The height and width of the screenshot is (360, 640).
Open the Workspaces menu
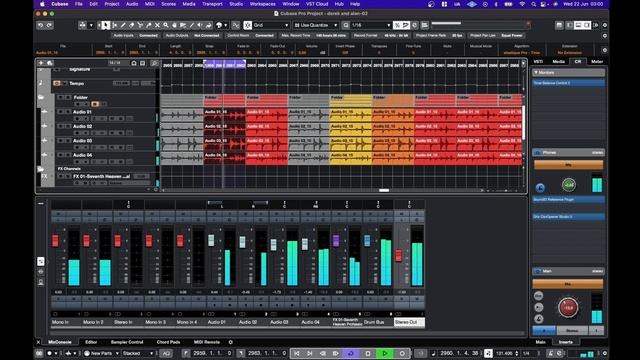coord(262,4)
